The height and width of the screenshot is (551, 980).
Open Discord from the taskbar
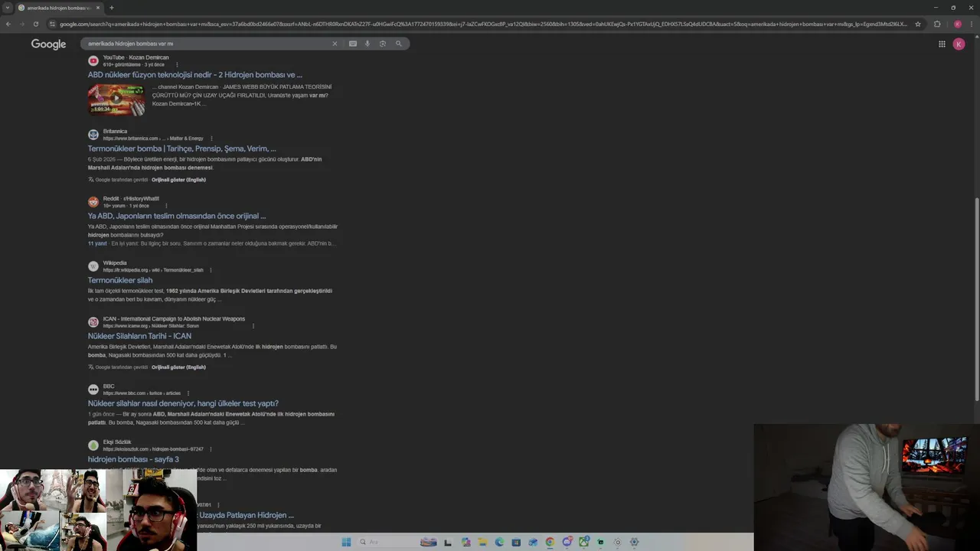point(567,542)
